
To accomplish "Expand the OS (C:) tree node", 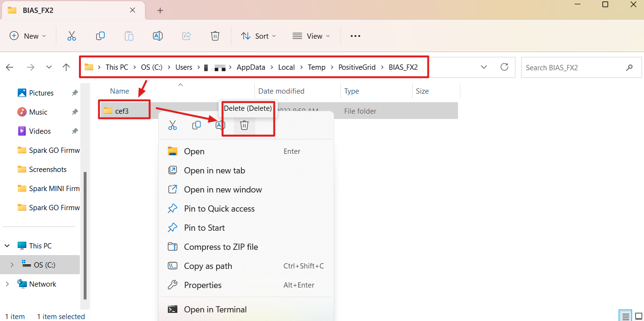I will [12, 265].
